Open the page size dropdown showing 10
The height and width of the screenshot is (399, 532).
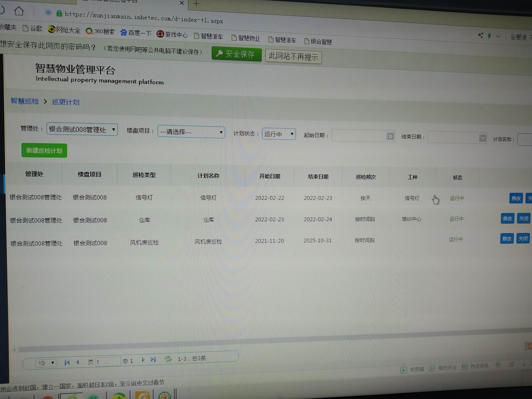click(46, 363)
